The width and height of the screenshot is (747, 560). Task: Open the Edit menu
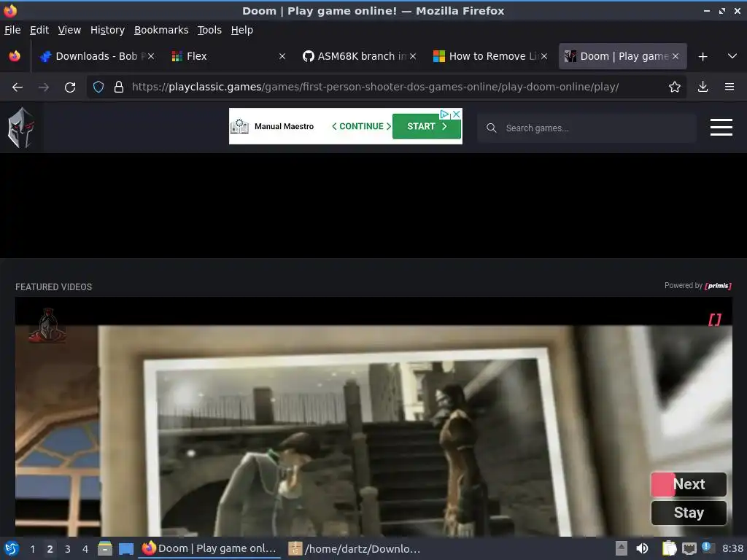click(39, 30)
